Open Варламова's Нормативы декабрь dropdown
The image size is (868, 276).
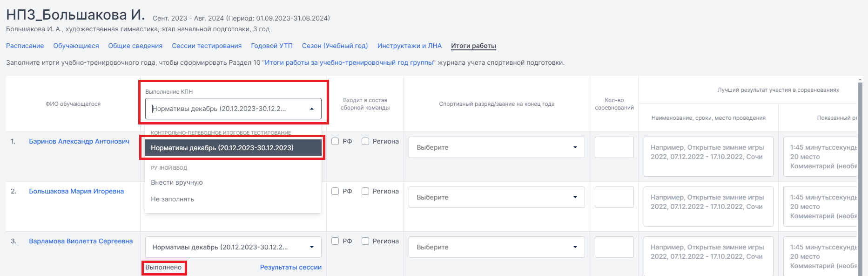click(233, 247)
